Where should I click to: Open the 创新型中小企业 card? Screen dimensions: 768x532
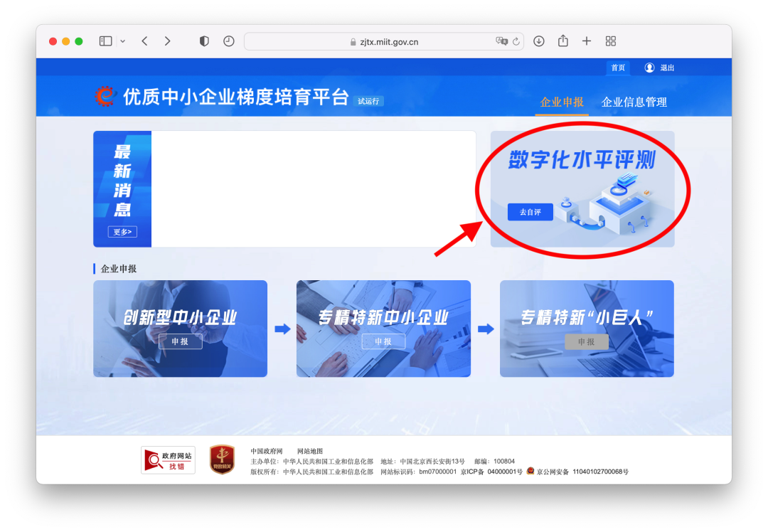[180, 329]
